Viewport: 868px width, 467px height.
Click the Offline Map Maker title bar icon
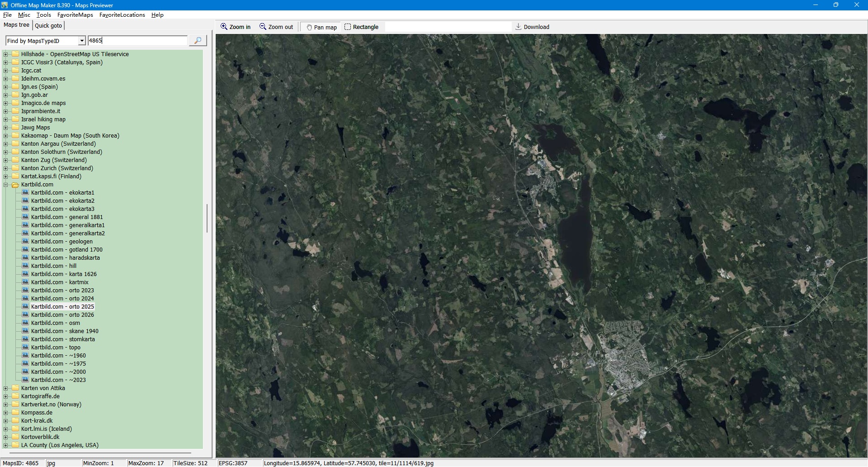(5, 5)
